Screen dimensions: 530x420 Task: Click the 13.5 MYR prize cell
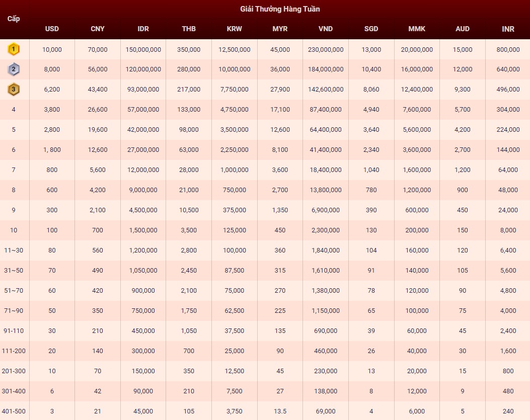[x=280, y=411]
